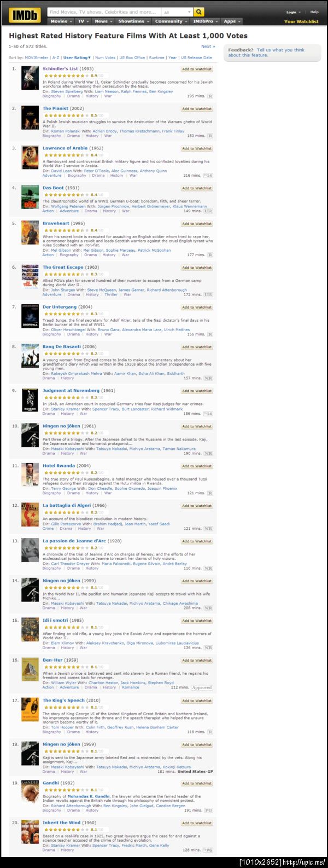Image resolution: width=328 pixels, height=868 pixels.
Task: Click the IMDb logo
Action: point(25,15)
